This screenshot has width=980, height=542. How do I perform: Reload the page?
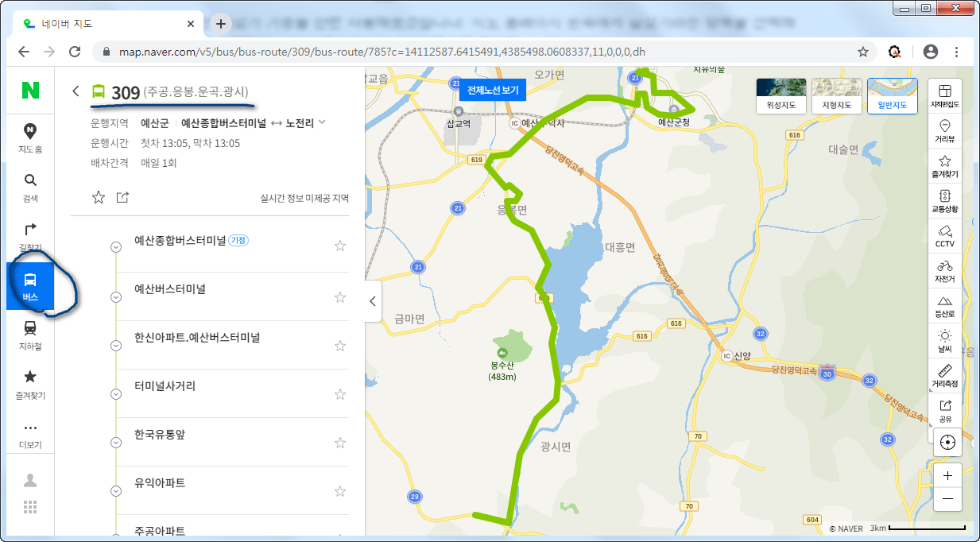75,52
